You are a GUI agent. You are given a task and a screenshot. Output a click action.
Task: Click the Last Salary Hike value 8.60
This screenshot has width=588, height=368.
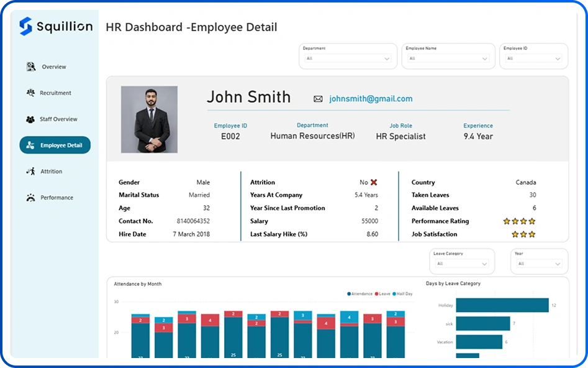(373, 234)
